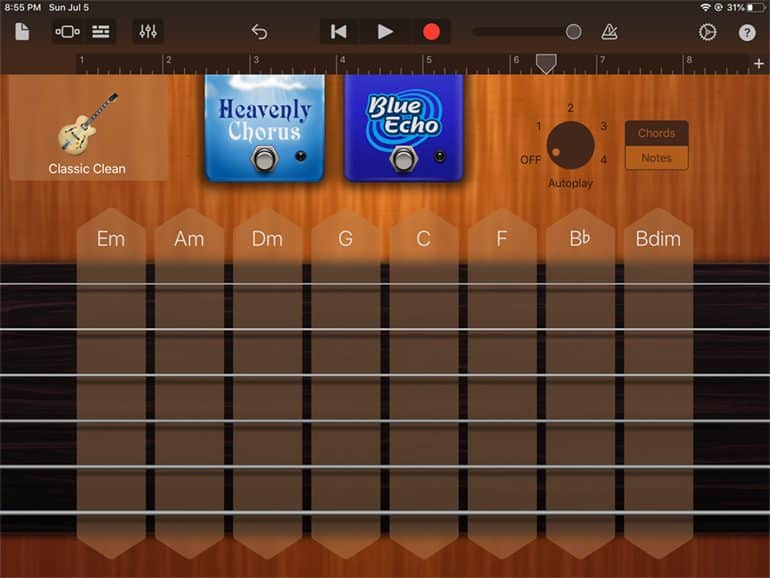
Task: Open track controls mixer icon
Action: pos(148,32)
